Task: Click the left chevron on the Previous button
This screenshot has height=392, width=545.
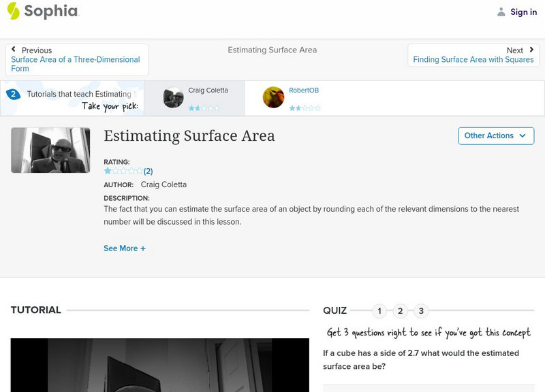Action: (15, 48)
